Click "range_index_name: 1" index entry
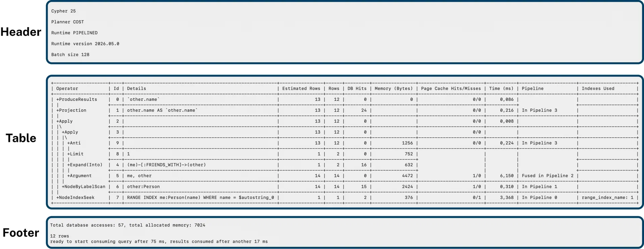Image resolution: width=644 pixels, height=249 pixels. pos(607,198)
